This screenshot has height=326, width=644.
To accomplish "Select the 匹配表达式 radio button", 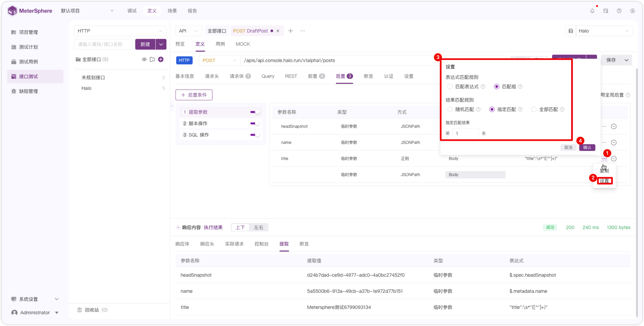I will pos(450,87).
